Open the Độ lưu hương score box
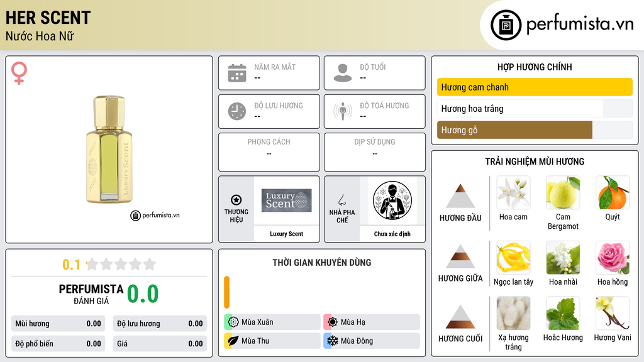Viewport: 644px width, 362px height. [160, 324]
